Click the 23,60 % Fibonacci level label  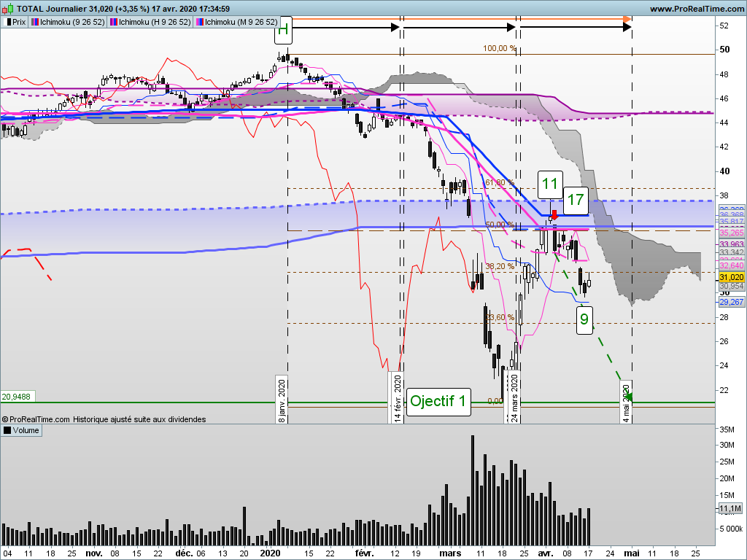[499, 318]
